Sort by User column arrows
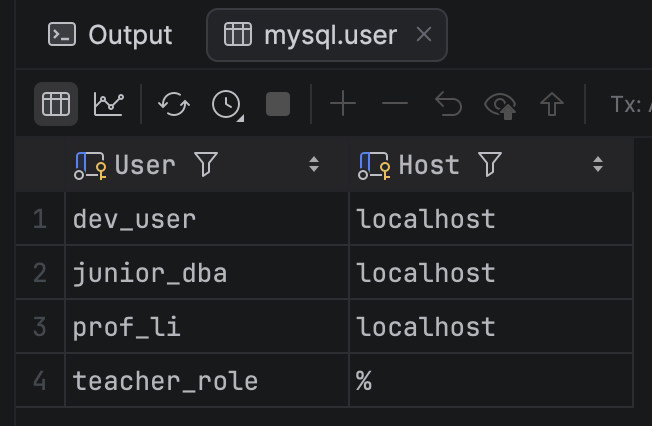652x426 pixels. tap(314, 164)
